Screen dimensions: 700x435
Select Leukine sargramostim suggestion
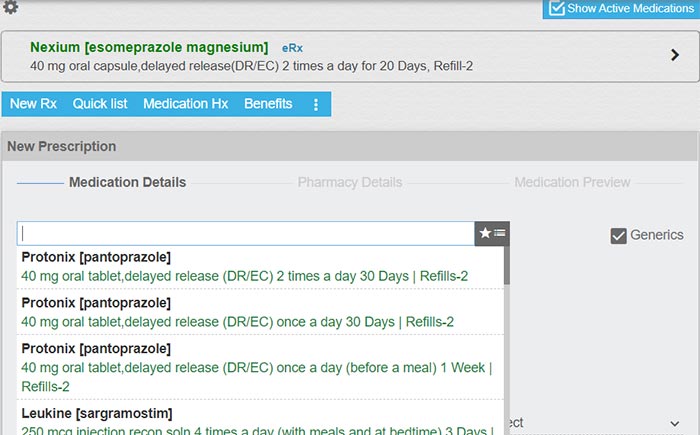[x=255, y=422]
